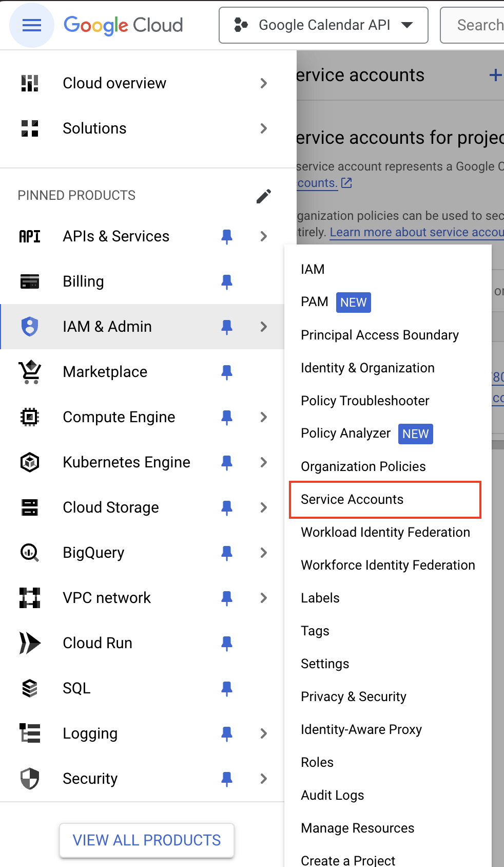Click the IAM & Admin shield icon
The image size is (504, 867).
click(30, 327)
